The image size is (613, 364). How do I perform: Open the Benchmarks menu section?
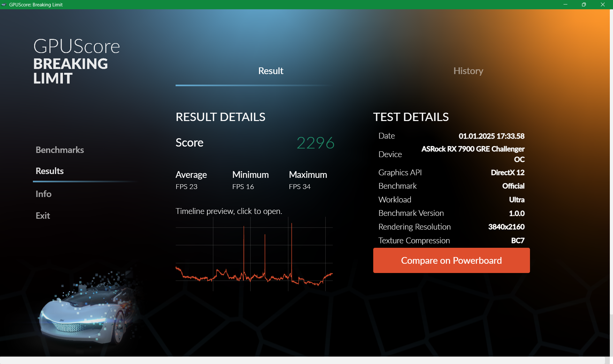[60, 150]
